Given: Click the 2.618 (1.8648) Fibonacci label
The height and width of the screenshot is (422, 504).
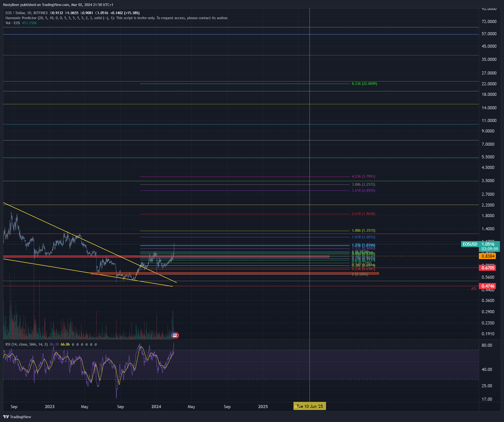Looking at the screenshot, I should (x=363, y=214).
